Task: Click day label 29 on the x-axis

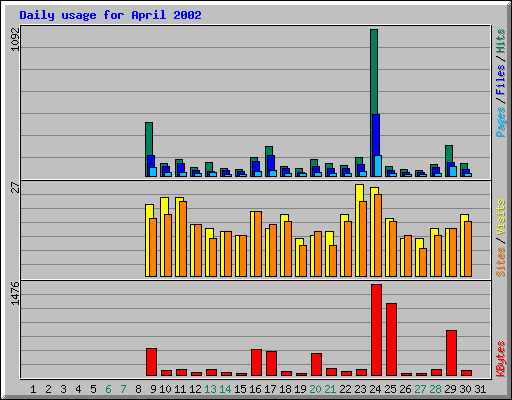Action: pos(450,389)
